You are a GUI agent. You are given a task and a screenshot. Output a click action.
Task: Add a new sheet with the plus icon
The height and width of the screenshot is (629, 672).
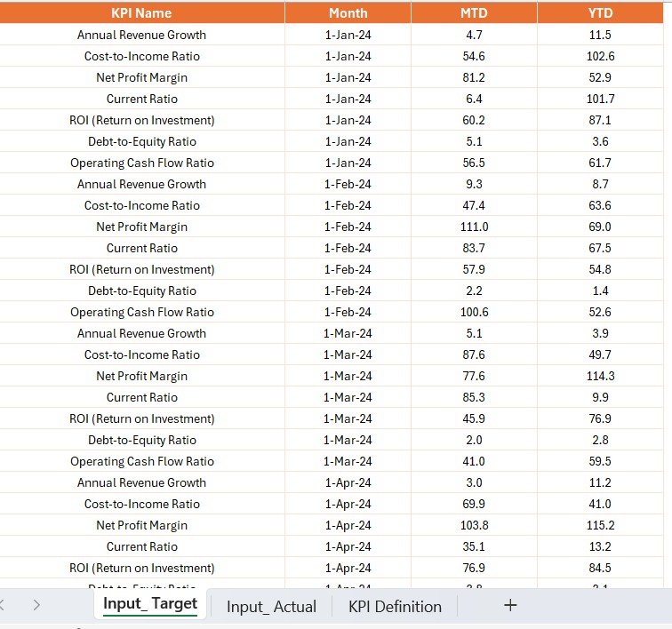pos(510,605)
